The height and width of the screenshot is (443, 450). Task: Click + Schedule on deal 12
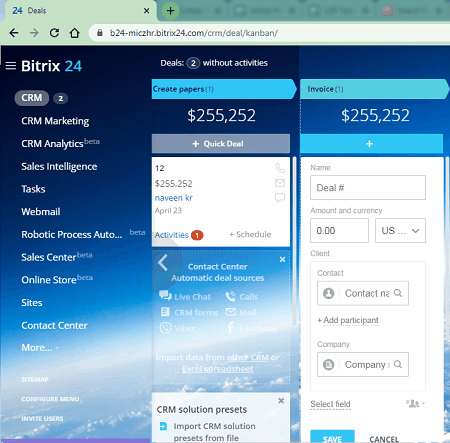250,234
